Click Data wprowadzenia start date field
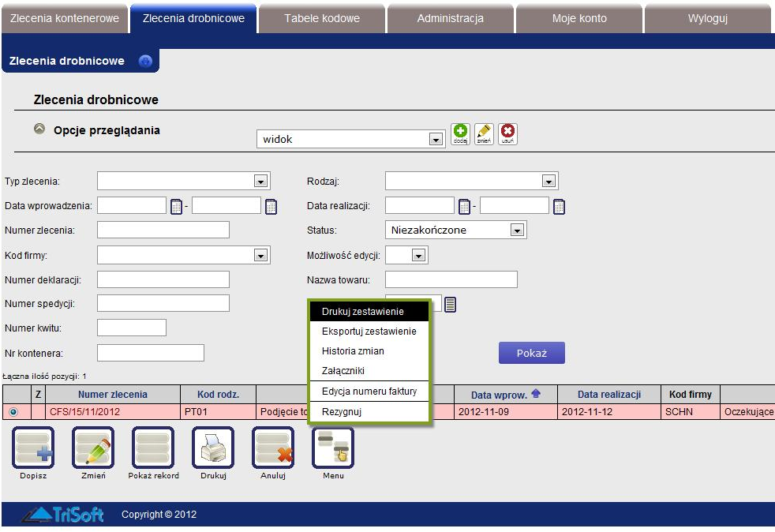 coord(132,205)
